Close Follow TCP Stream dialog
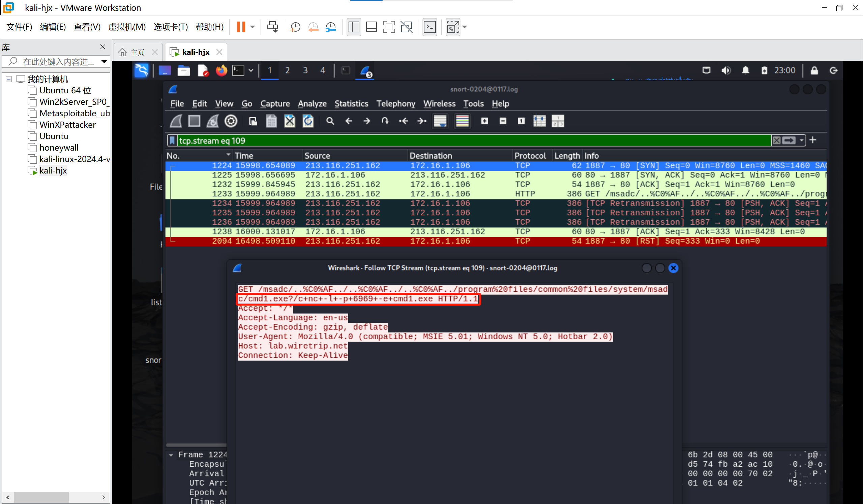Screen dimensions: 863x504 673,268
